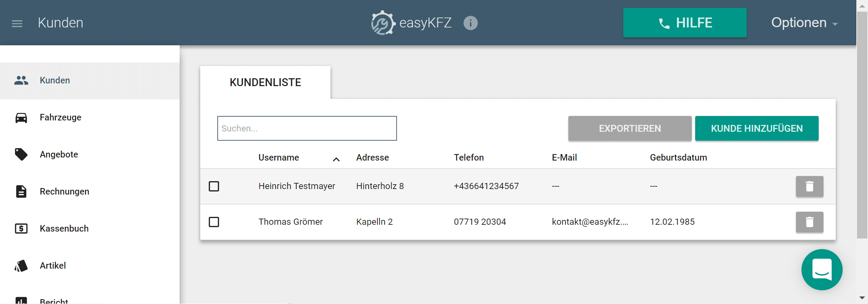Click the Fahrzeuge car icon
868x304 pixels.
pos(21,118)
